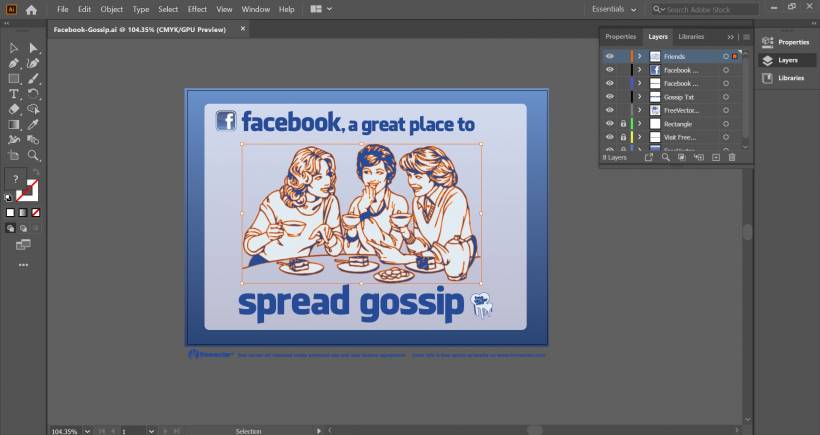Select the Direct Selection tool
This screenshot has width=820, height=435.
click(33, 48)
